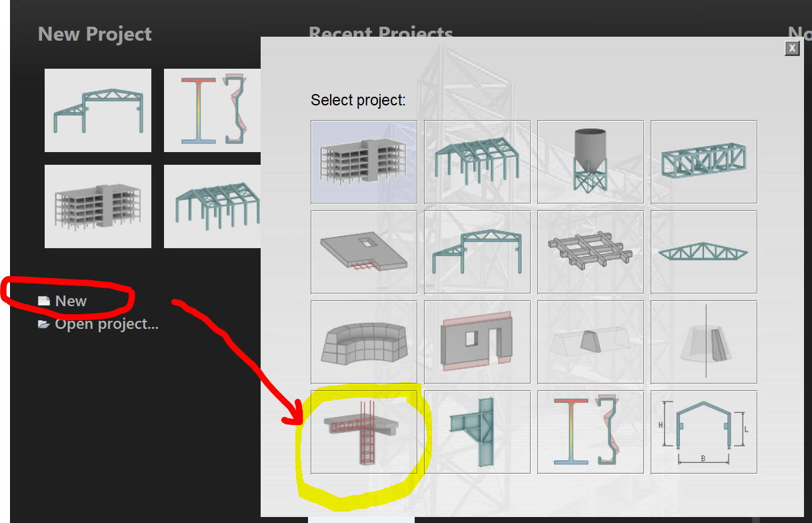Choose the truss bridge girder template

[703, 161]
